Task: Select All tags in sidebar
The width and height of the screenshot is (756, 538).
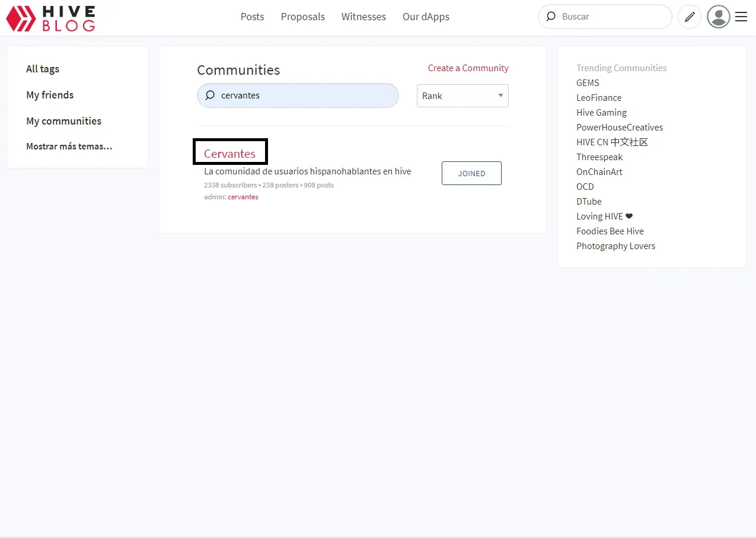Action: tap(43, 69)
